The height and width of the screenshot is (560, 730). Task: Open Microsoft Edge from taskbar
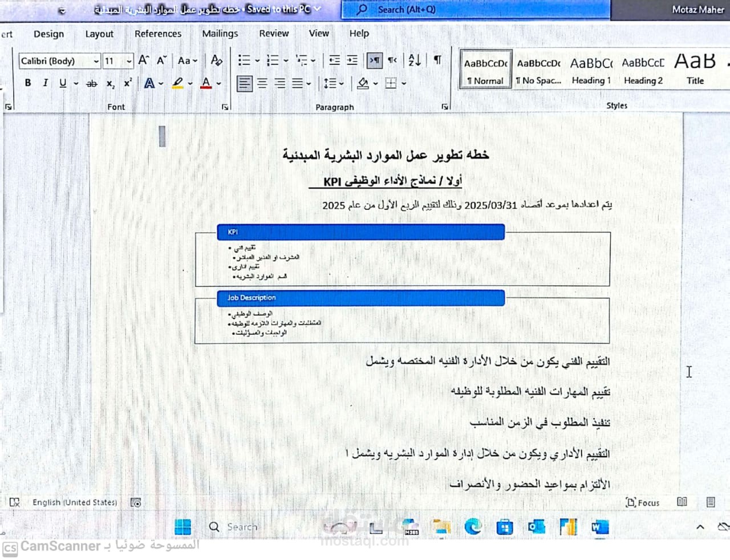(473, 527)
